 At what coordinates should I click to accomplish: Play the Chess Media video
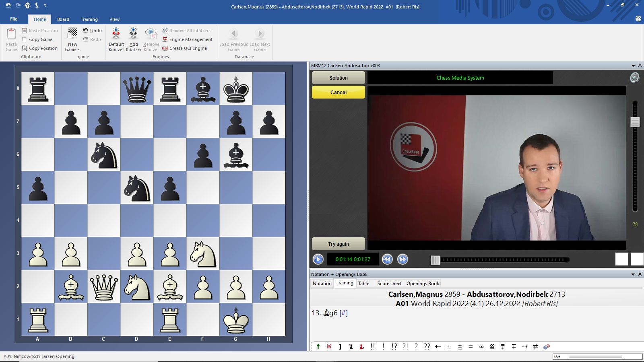(318, 259)
